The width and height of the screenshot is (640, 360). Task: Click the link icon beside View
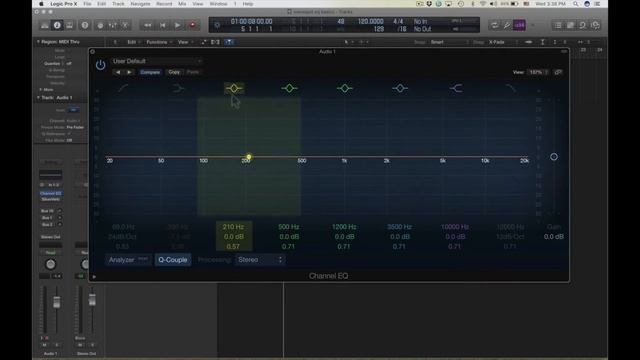[x=558, y=72]
